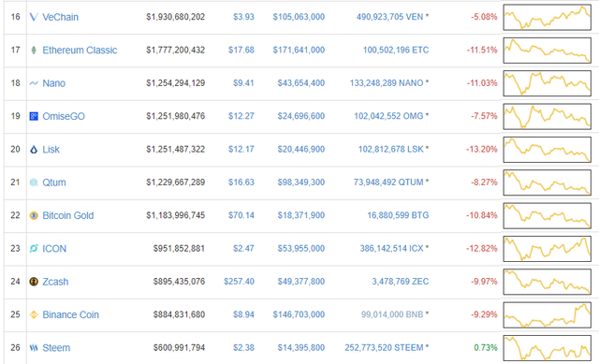This screenshot has height=364, width=599.
Task: Click the Nano coin logo icon
Action: click(x=34, y=83)
